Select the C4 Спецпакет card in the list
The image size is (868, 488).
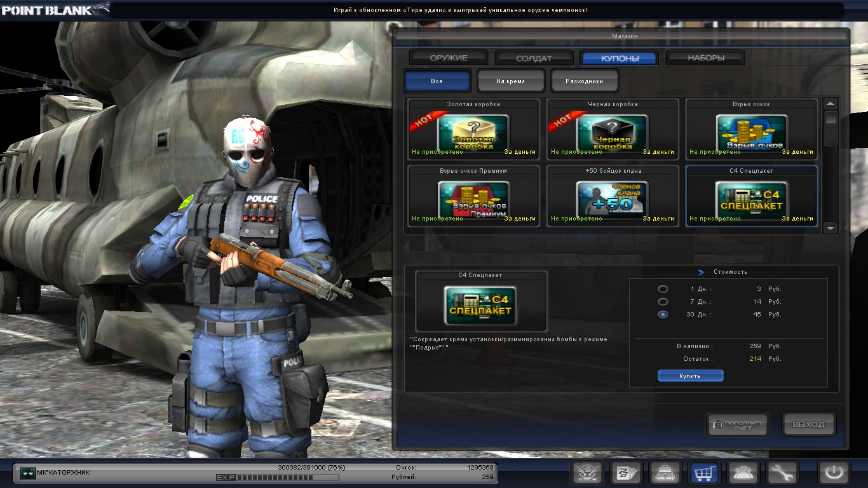[752, 196]
